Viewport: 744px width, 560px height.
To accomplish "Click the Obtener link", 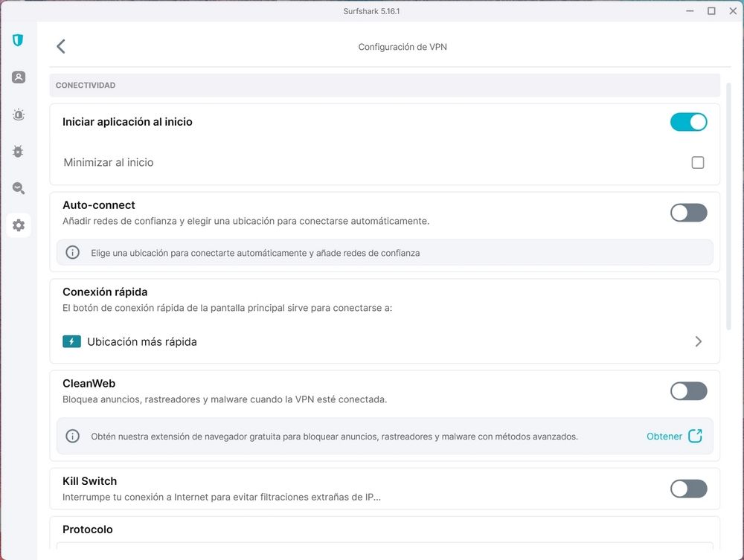I will coord(664,437).
